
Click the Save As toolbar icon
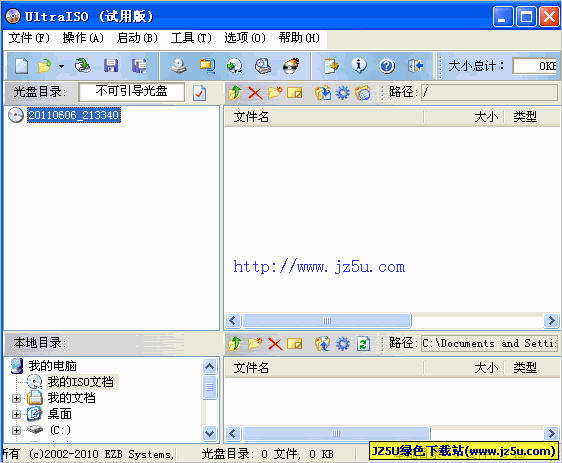click(139, 66)
